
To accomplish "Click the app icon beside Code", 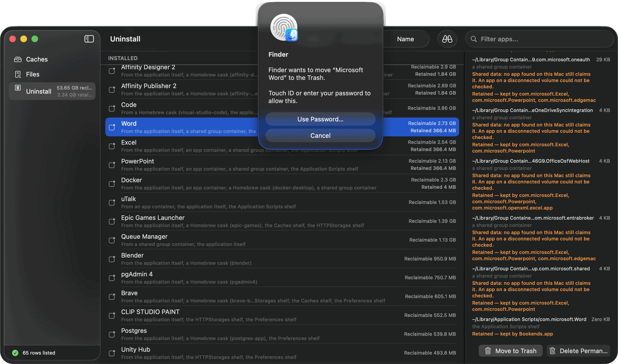I will pyautogui.click(x=112, y=108).
